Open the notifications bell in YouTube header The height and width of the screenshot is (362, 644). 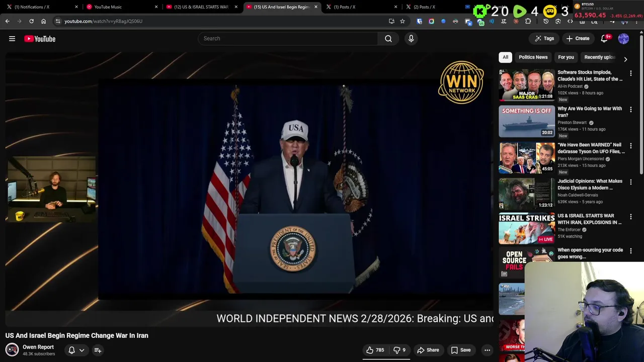[x=605, y=38]
